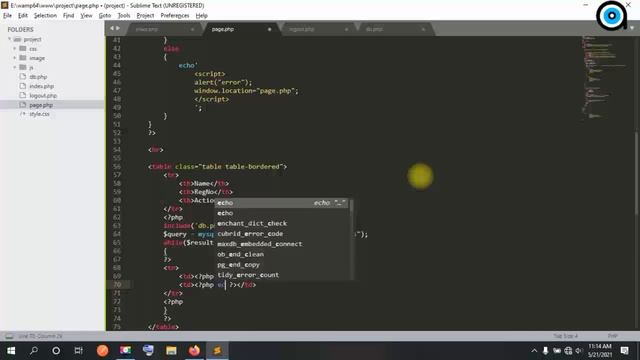640x360 pixels.
Task: Open the notification center icon
Action: (x=624, y=351)
